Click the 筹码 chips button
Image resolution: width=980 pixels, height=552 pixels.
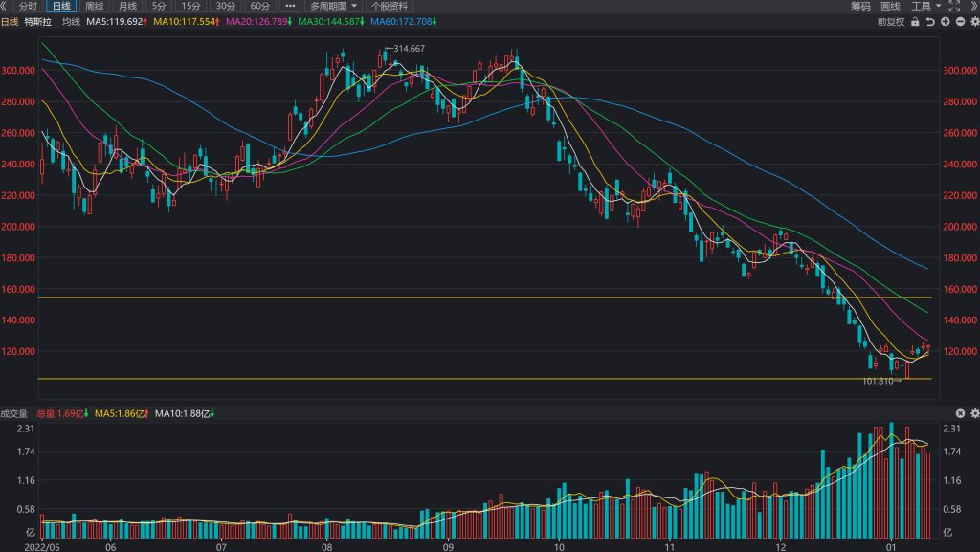[x=860, y=6]
